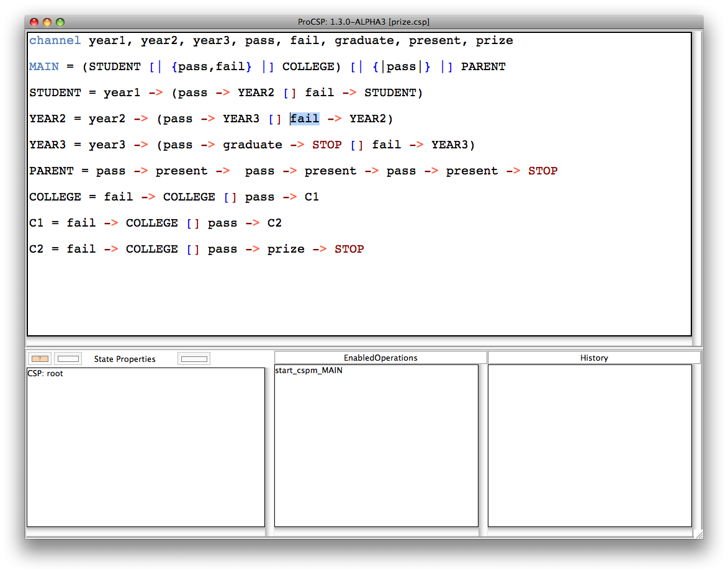Click the empty indicator box beside the question mark

pos(68,358)
